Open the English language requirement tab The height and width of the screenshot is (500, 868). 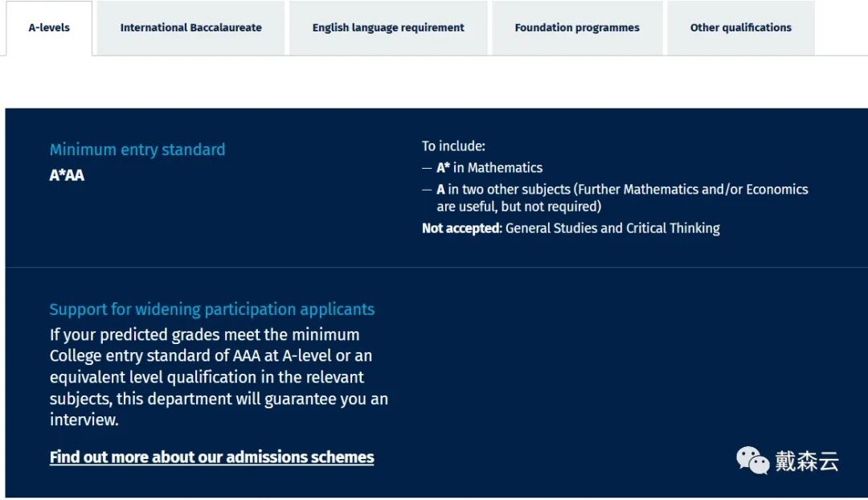tap(388, 27)
